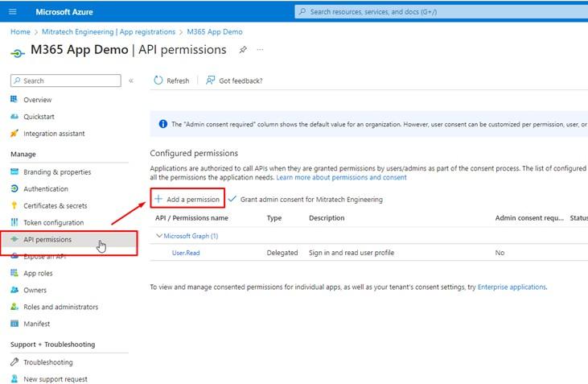Screen dimensions: 588x384
Task: Click the Owners people icon
Action: coord(14,290)
